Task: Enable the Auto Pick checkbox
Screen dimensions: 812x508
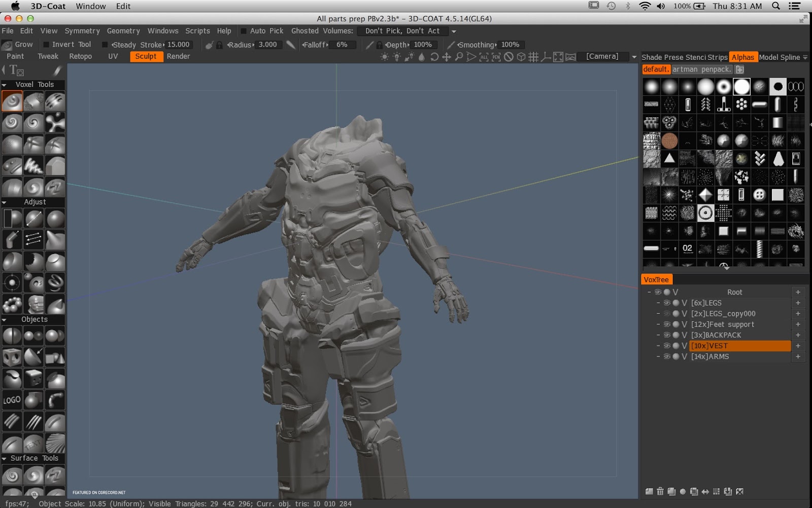Action: pyautogui.click(x=244, y=31)
